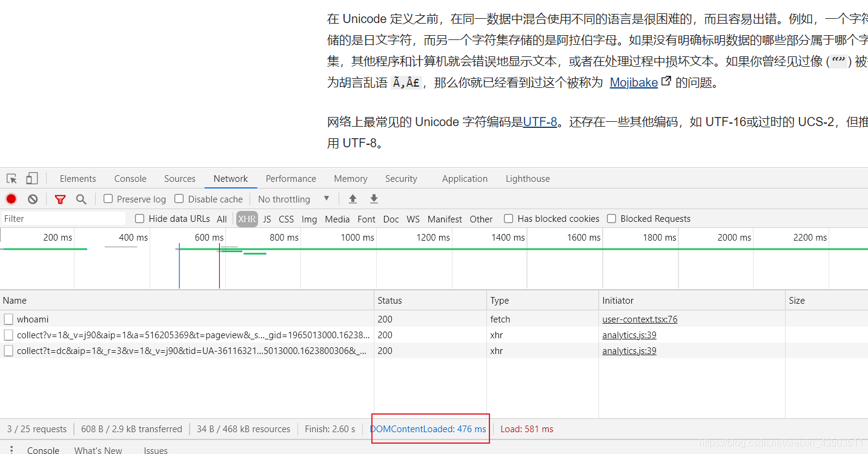Image resolution: width=868 pixels, height=454 pixels.
Task: Open the Issues drawer tab
Action: pos(156,450)
